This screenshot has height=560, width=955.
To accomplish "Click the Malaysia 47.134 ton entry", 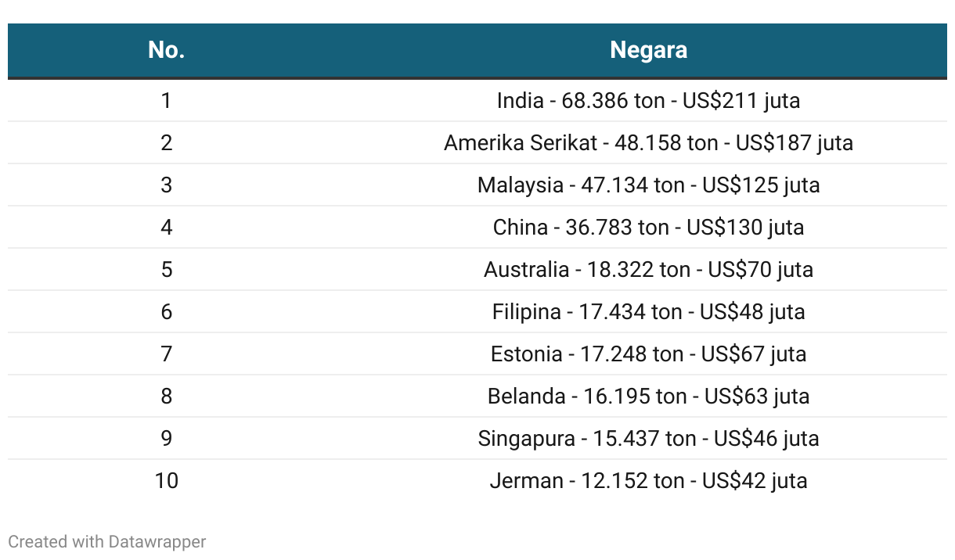I will 648,185.
